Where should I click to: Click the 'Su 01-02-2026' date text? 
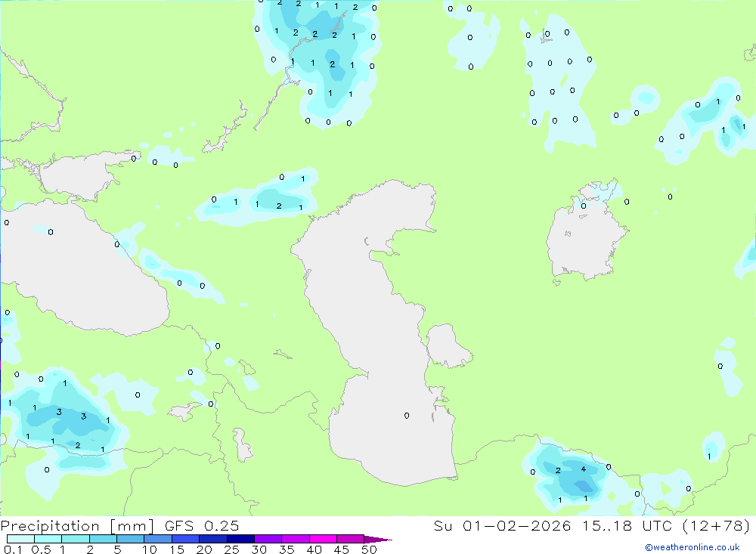tap(502, 526)
